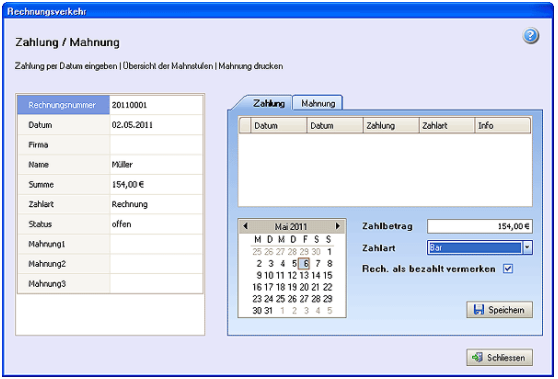Click the Speichern button
Screen dimensions: 558x379
pos(499,310)
